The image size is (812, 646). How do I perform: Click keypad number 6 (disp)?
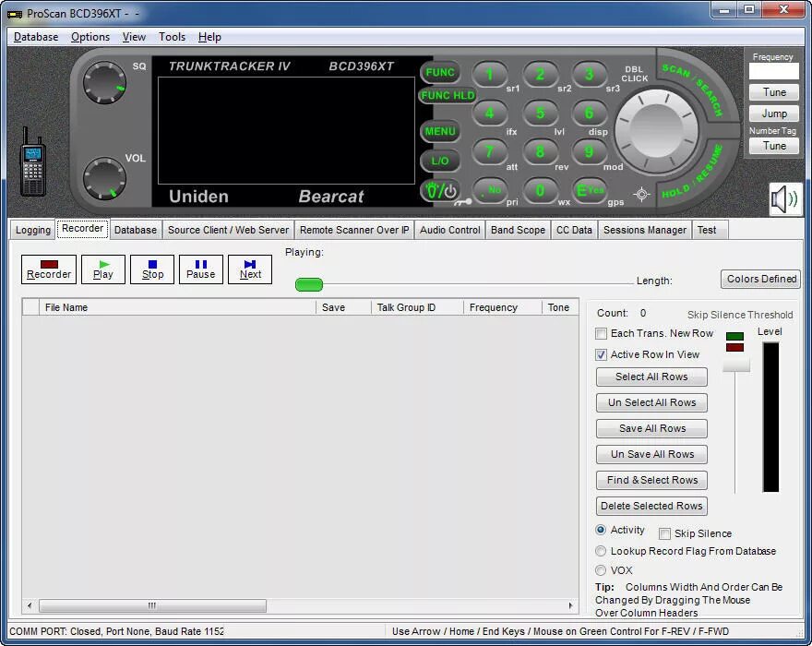[x=589, y=113]
